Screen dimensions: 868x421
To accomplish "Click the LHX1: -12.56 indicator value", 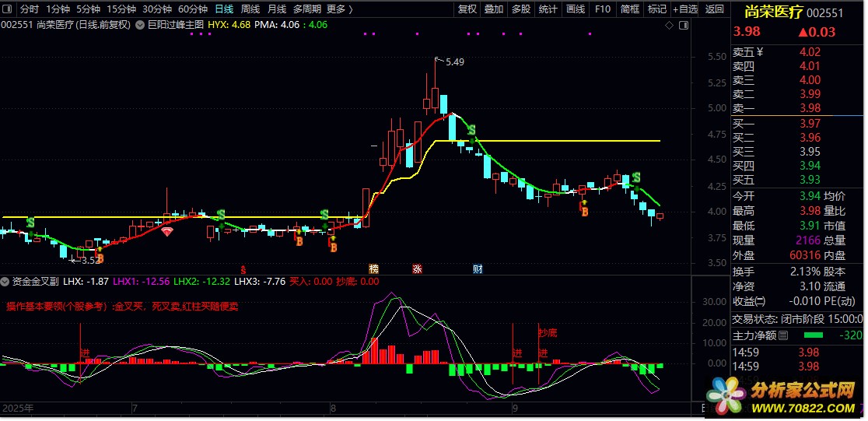I will (x=141, y=282).
